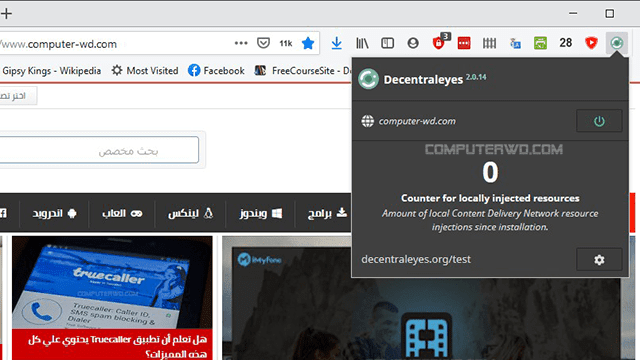Open the Firefox account avatar icon

pos(413,43)
